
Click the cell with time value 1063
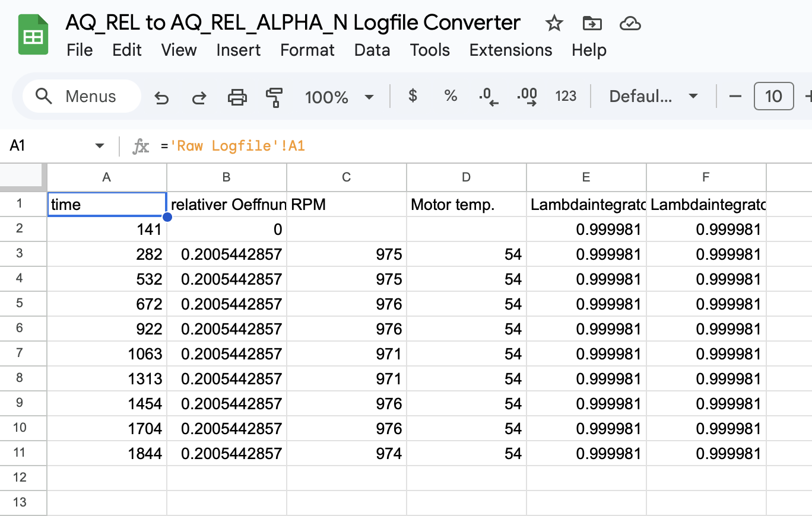[107, 354]
